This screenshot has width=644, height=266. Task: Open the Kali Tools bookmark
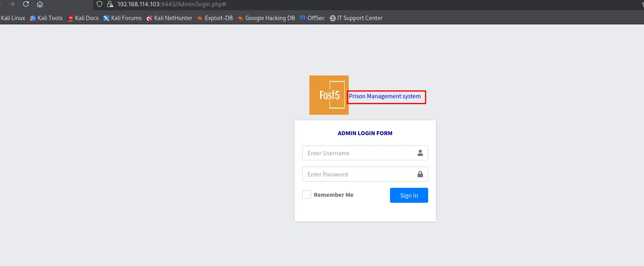(x=46, y=18)
